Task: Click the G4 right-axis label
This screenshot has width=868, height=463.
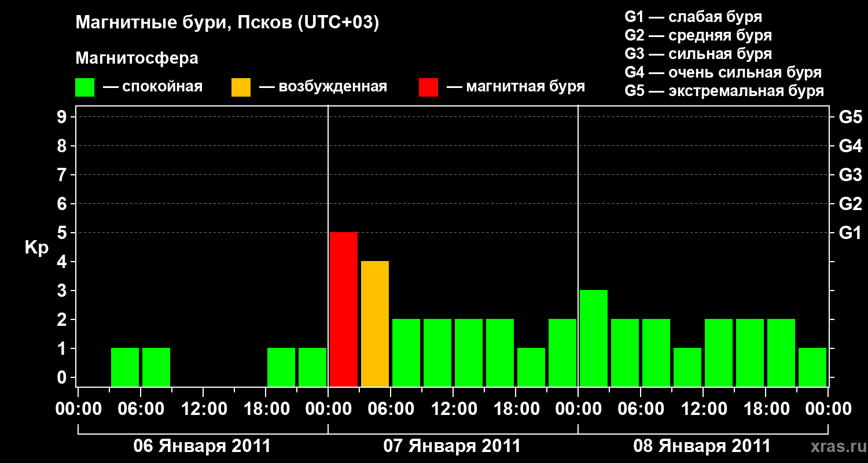Action: 851,146
